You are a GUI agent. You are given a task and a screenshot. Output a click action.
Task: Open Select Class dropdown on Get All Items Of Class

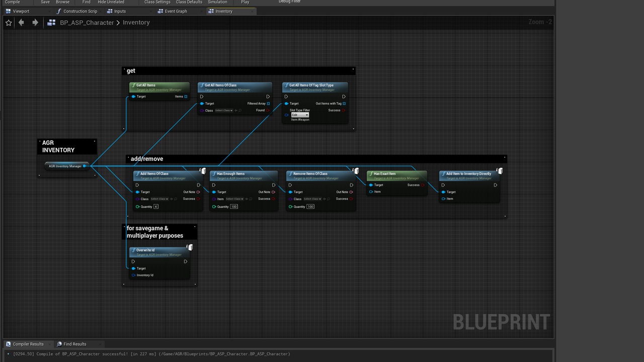[224, 111]
